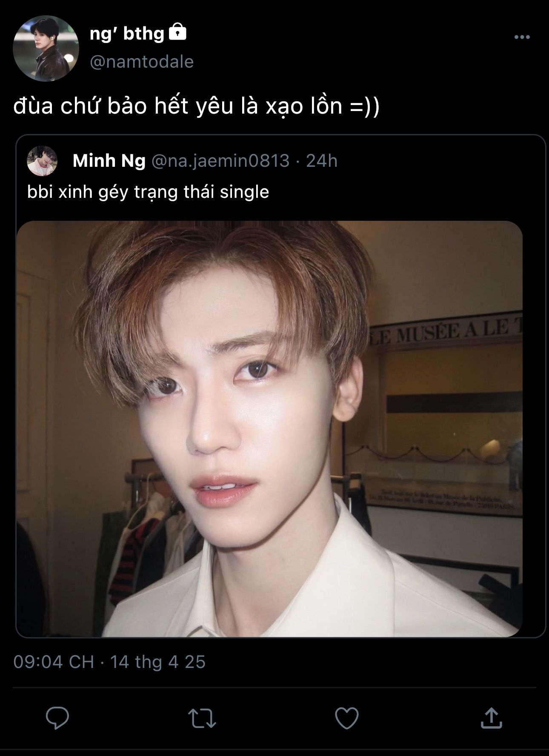The width and height of the screenshot is (549, 756).
Task: Open the @na.jaemin0813 handle
Action: 220,161
